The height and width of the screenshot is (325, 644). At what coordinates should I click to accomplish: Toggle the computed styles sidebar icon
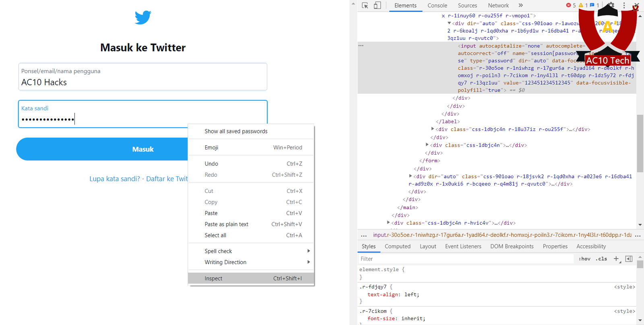(629, 259)
